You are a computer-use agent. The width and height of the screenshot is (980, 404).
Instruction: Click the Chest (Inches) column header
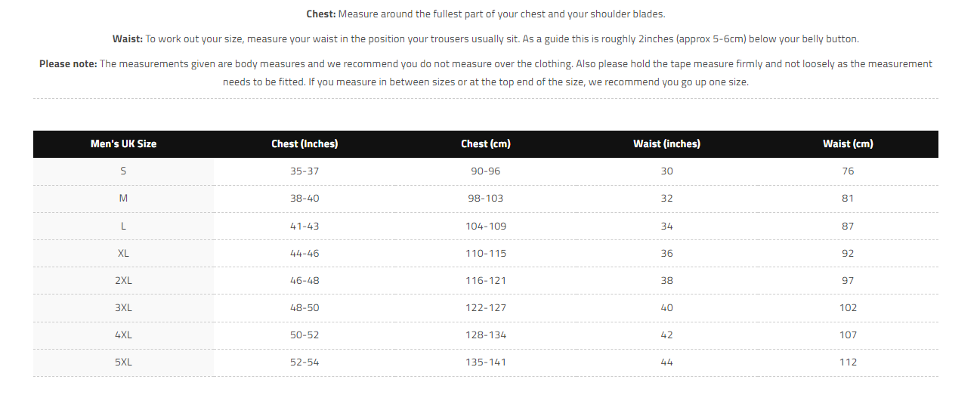pyautogui.click(x=305, y=143)
